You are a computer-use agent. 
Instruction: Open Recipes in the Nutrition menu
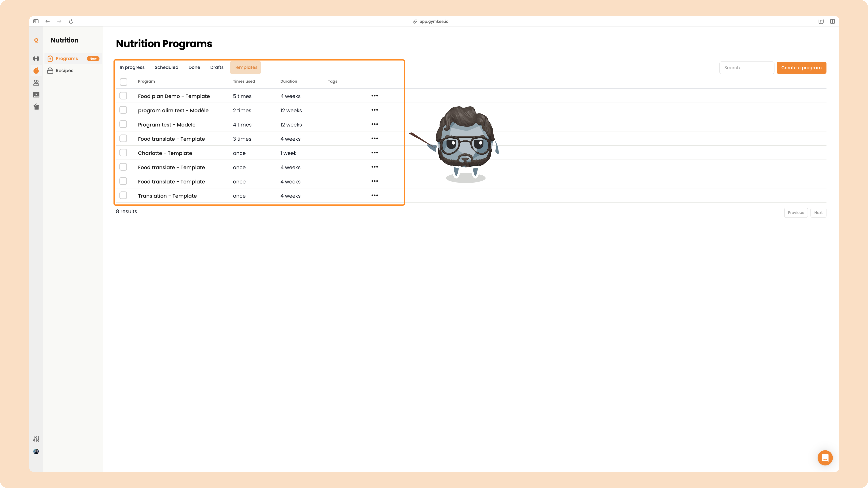[73, 70]
